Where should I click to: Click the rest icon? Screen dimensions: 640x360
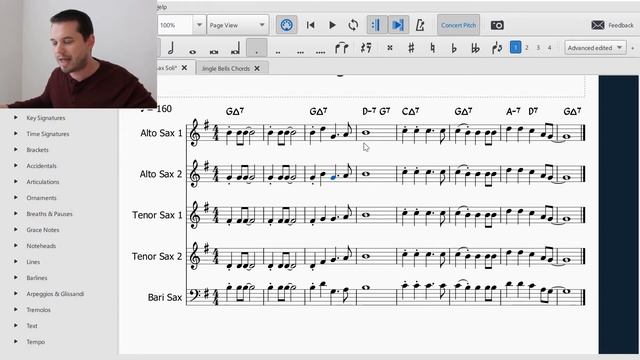click(x=366, y=48)
